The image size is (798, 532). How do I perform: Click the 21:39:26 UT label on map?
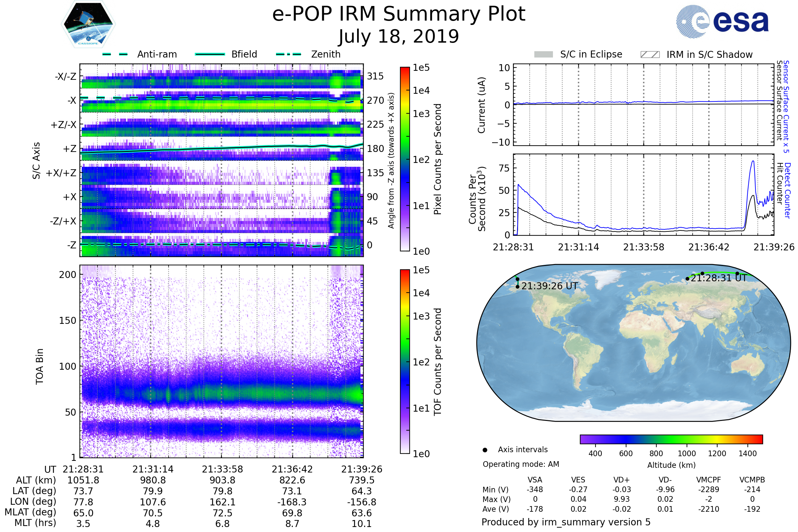[x=549, y=286]
